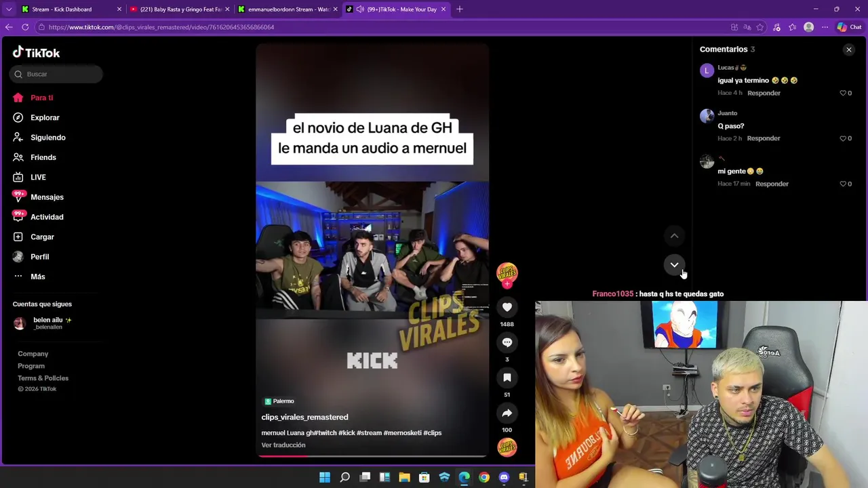Open the favorites list icon
Image resolution: width=868 pixels, height=488 pixels.
point(793,27)
